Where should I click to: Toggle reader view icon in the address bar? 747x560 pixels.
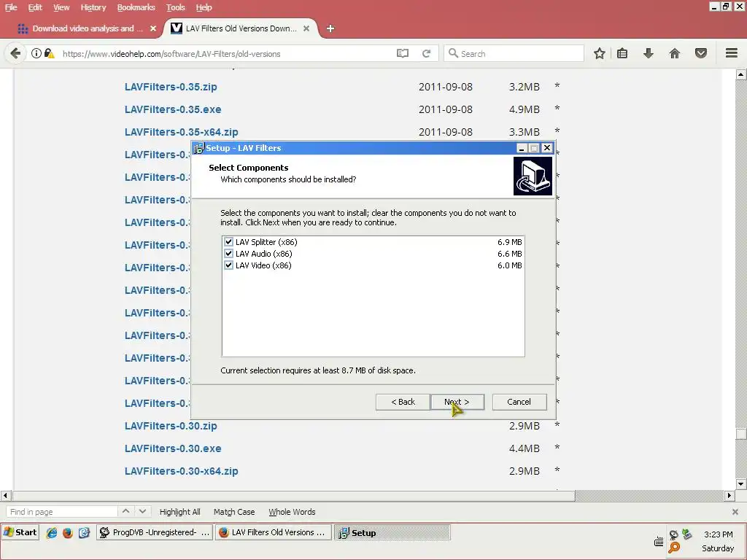pyautogui.click(x=403, y=53)
